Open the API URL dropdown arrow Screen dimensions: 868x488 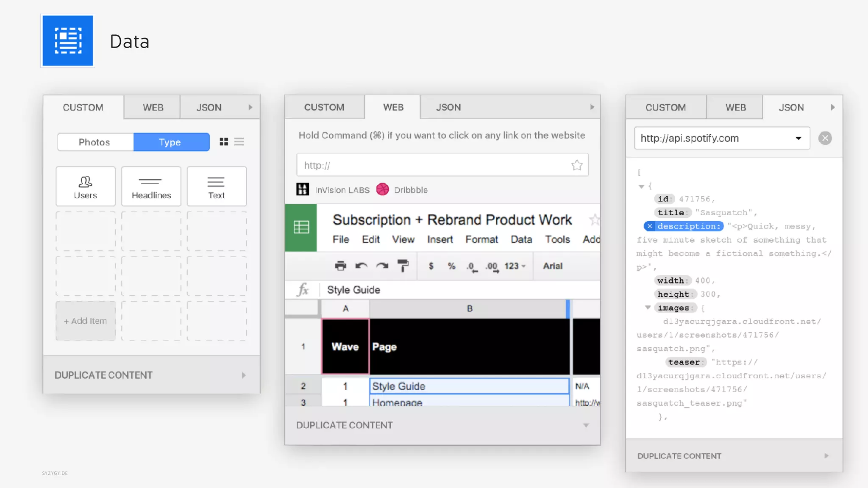click(798, 138)
